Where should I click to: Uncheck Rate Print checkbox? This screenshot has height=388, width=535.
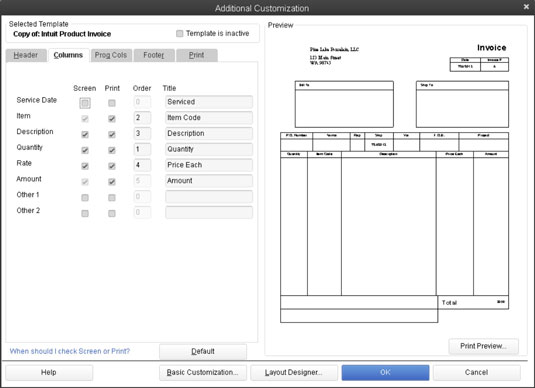pyautogui.click(x=112, y=166)
